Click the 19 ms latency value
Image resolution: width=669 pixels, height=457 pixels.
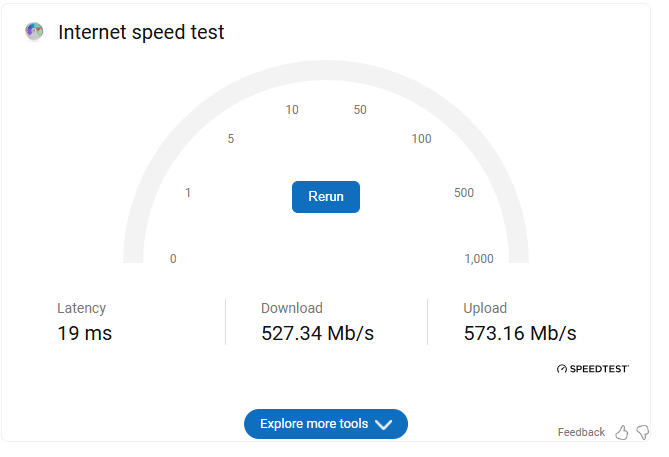pyautogui.click(x=84, y=333)
